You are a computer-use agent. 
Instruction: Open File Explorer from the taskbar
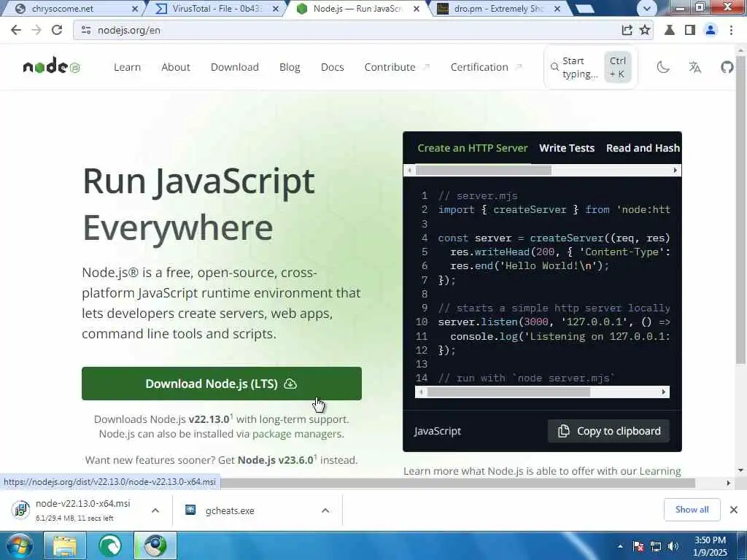click(x=64, y=545)
